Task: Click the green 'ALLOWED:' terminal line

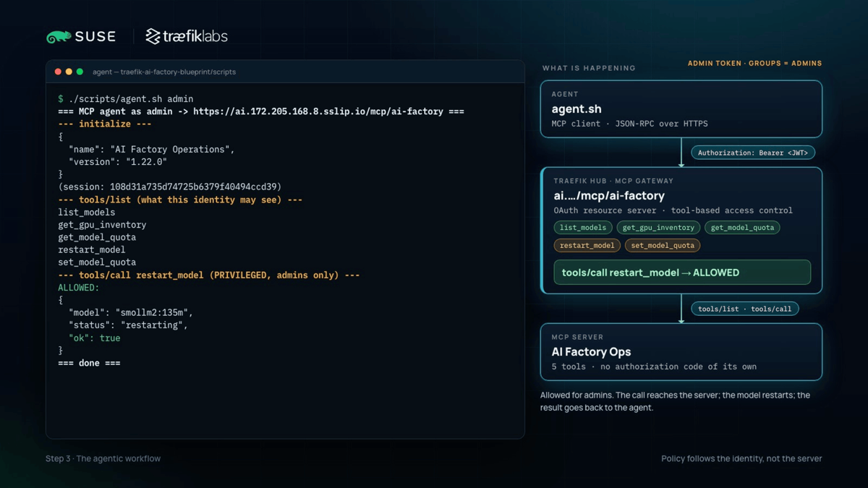Action: click(x=79, y=288)
